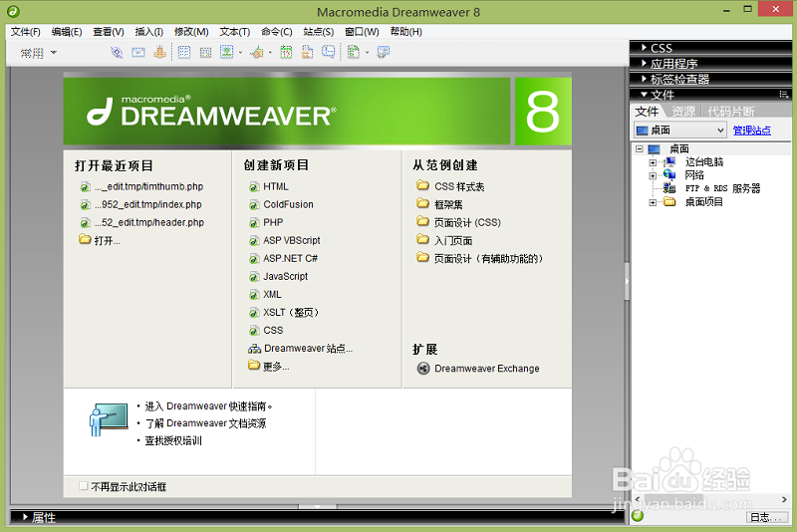Open the Files panel options menu icon
This screenshot has height=532, width=797.
(x=783, y=94)
